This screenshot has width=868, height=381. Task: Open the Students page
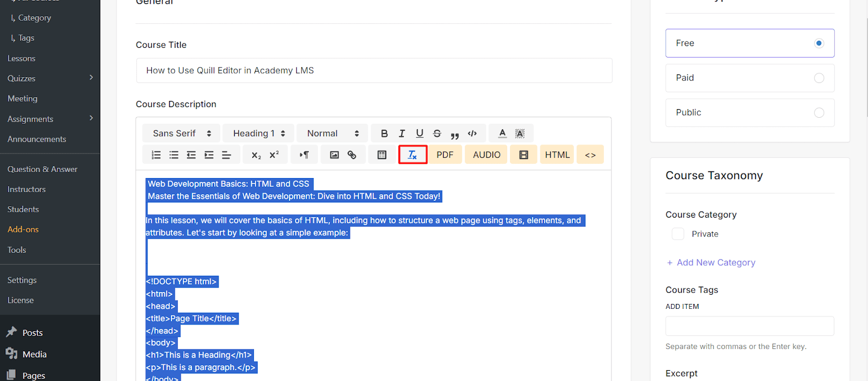[23, 209]
